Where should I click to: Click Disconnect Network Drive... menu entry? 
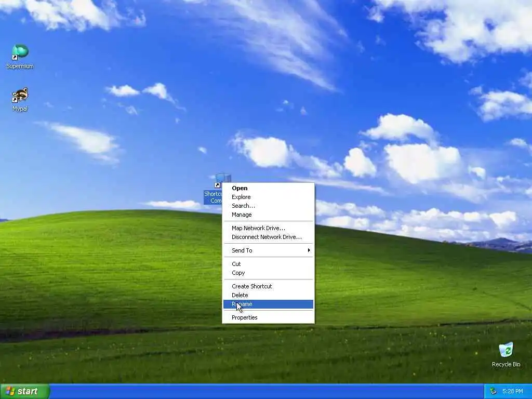coord(268,237)
